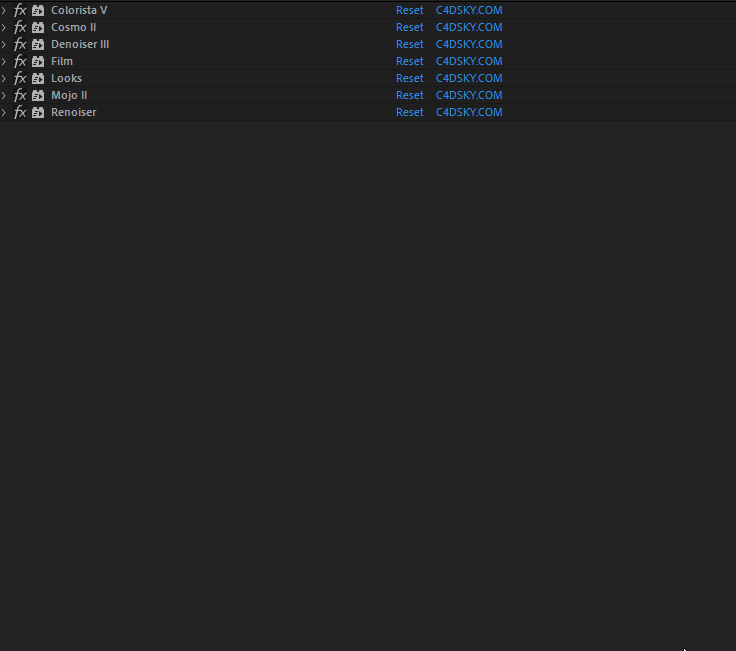Viewport: 736px width, 651px height.
Task: Toggle fx switch for Mojo II effect
Action: pyautogui.click(x=20, y=95)
